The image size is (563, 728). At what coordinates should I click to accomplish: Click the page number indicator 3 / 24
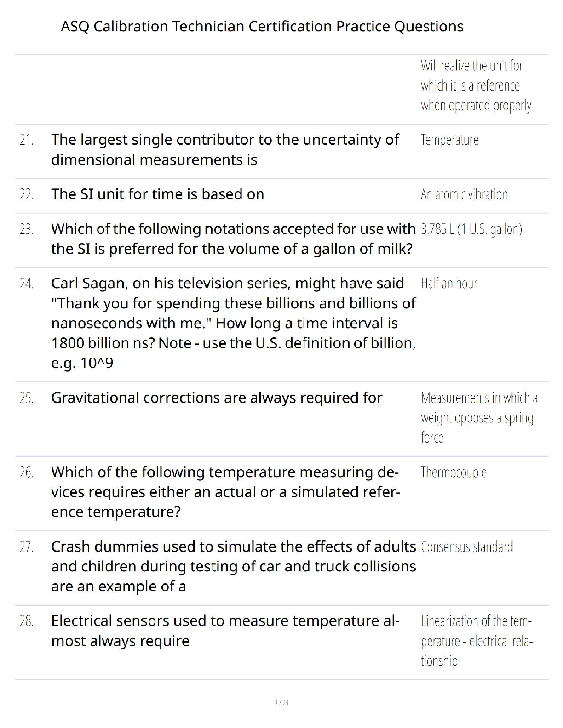tap(281, 703)
